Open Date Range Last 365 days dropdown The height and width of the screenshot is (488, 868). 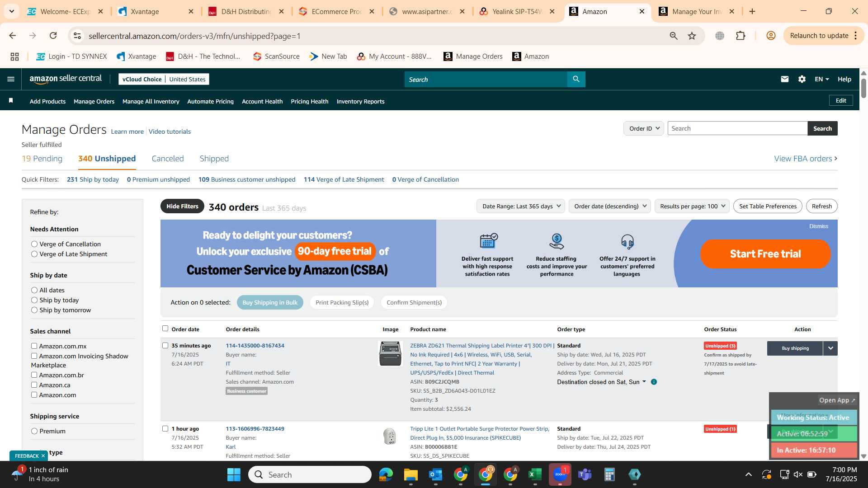pos(520,206)
